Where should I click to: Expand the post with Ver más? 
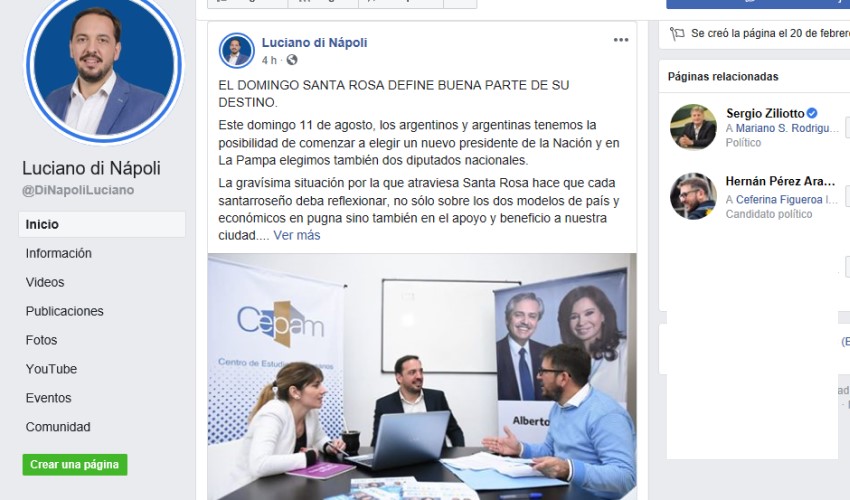tap(297, 235)
